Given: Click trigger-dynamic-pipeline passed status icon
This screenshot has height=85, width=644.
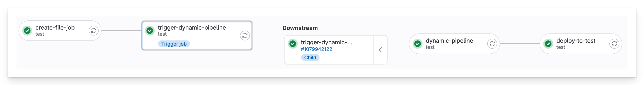Looking at the screenshot, I should pos(150,31).
